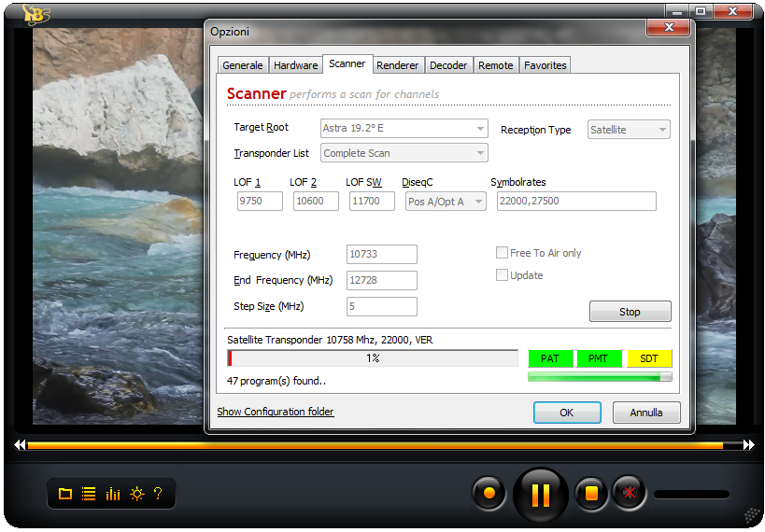This screenshot has width=765, height=532.
Task: Click the record button in player
Action: [x=489, y=494]
